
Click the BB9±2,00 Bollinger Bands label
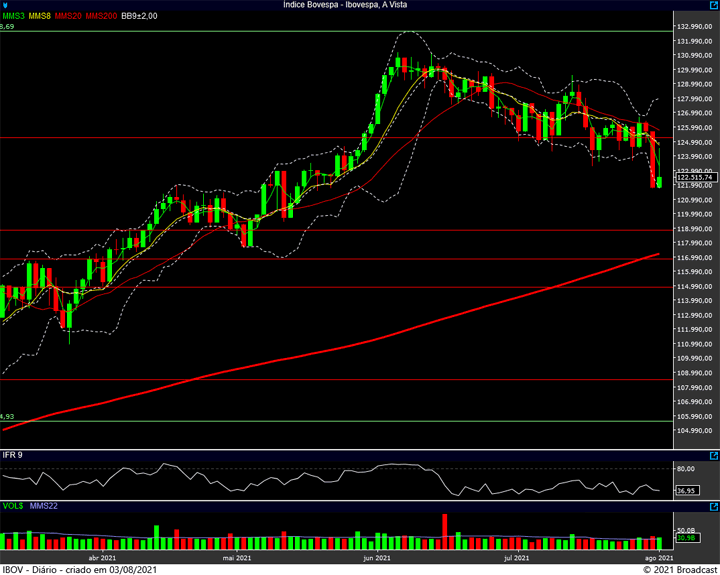point(139,16)
